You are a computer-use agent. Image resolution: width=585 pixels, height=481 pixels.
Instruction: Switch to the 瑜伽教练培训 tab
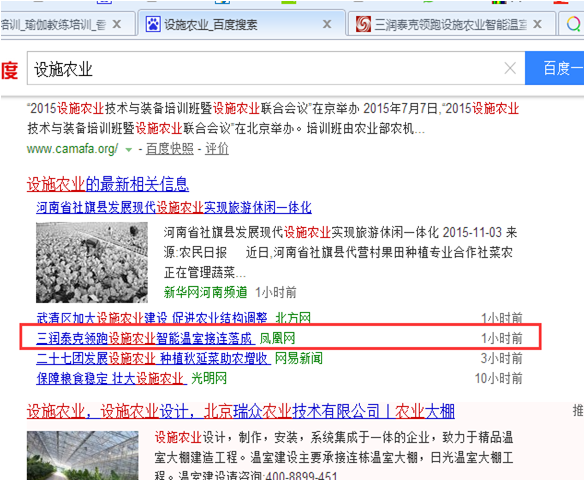[x=68, y=24]
